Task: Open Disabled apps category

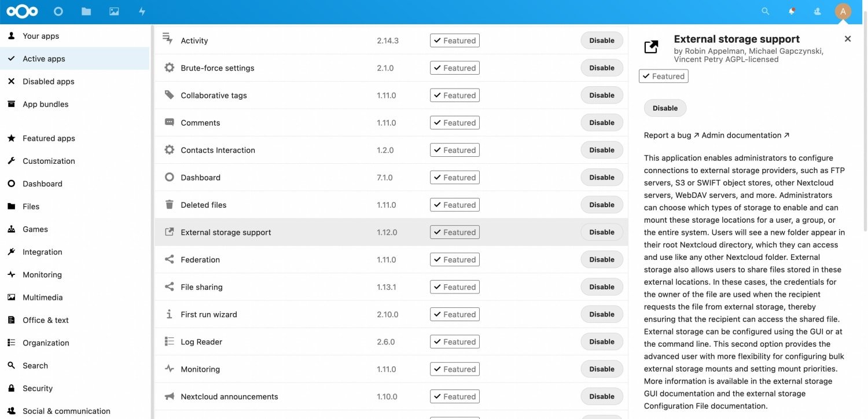Action: (75, 81)
